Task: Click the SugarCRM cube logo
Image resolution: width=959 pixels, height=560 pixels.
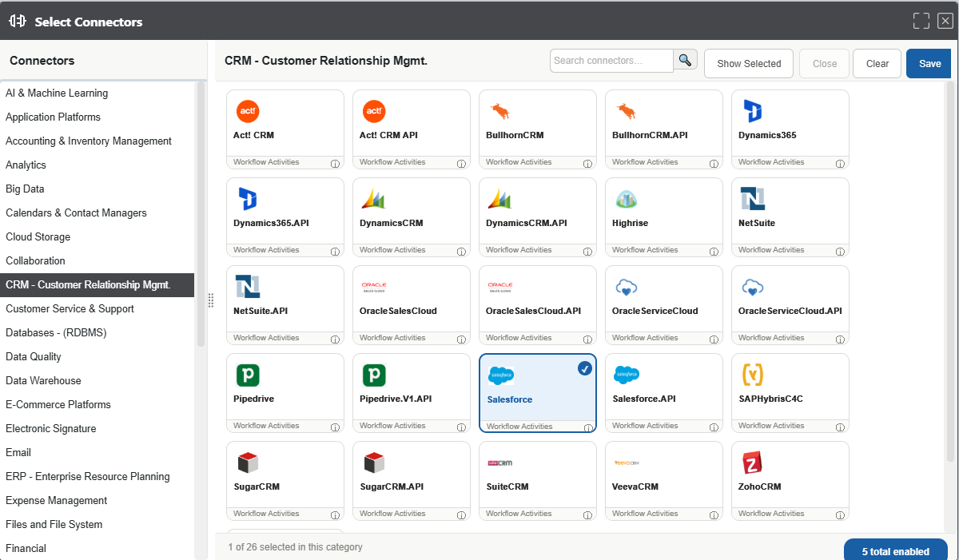Action: tap(248, 463)
